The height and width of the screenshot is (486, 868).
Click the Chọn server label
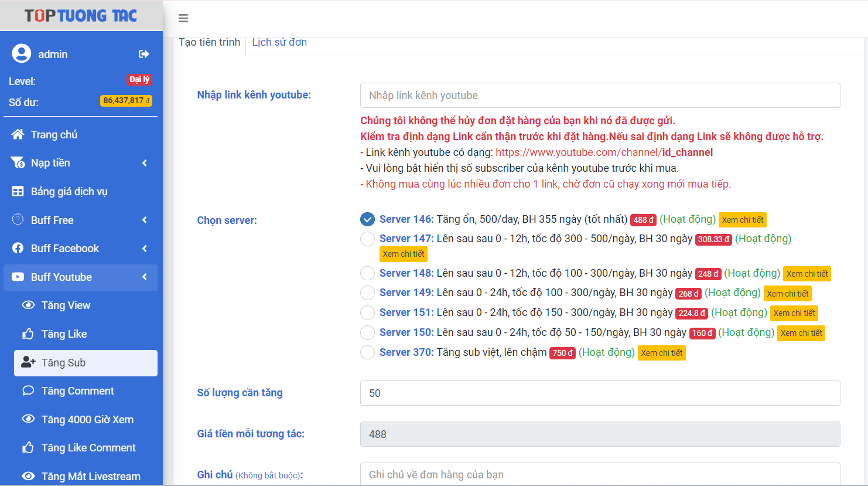pos(227,220)
